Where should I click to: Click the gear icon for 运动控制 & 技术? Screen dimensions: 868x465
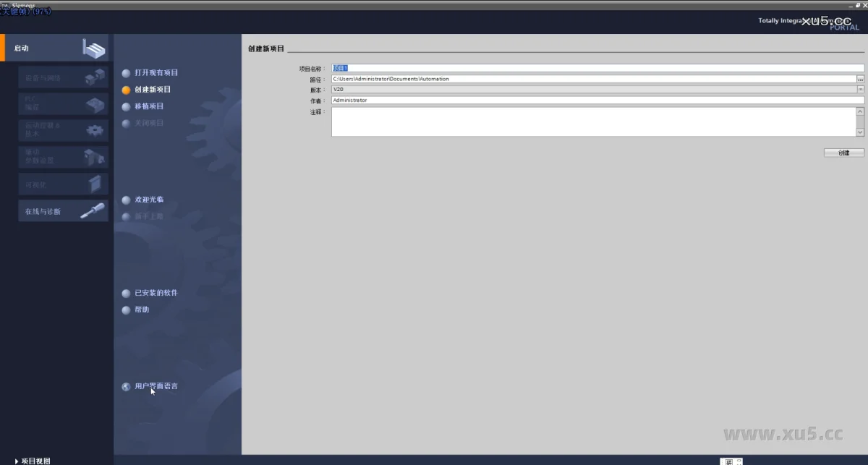[x=95, y=130]
